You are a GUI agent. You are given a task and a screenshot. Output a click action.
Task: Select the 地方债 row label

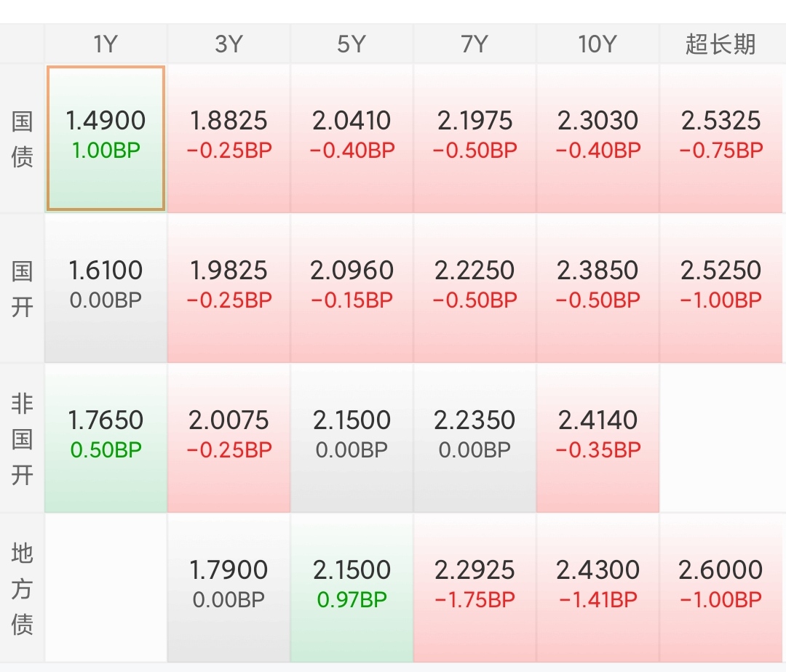tap(22, 588)
